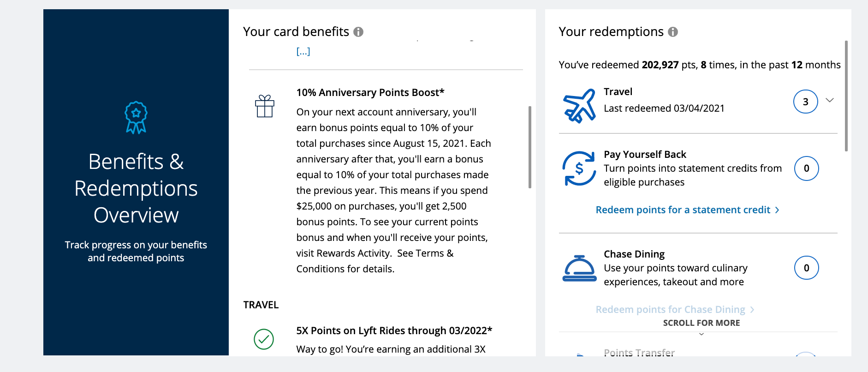868x372 pixels.
Task: Expand truncated benefit text via [...] link
Action: pos(303,51)
